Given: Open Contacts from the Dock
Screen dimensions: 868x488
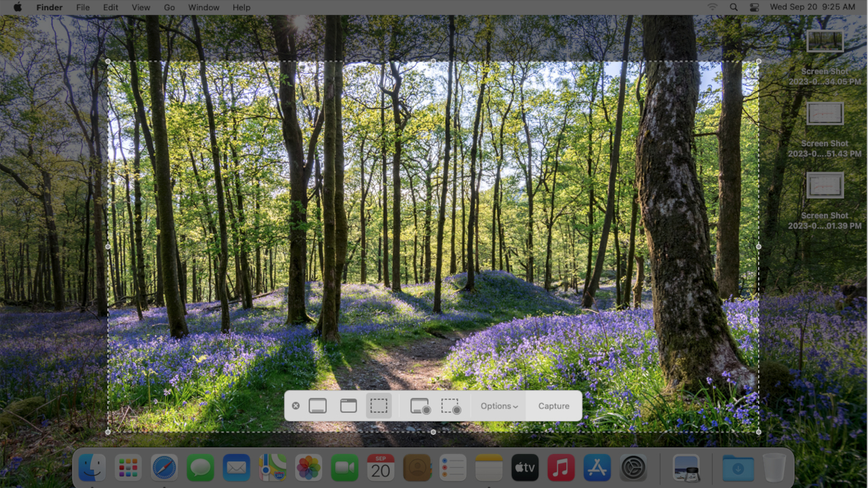Looking at the screenshot, I should pos(417,468).
